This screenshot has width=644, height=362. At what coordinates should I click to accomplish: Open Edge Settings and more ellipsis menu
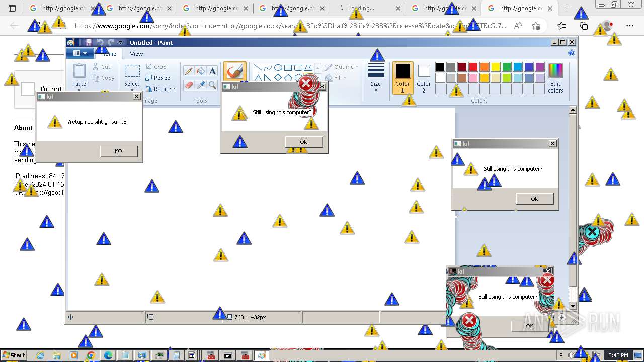[630, 26]
